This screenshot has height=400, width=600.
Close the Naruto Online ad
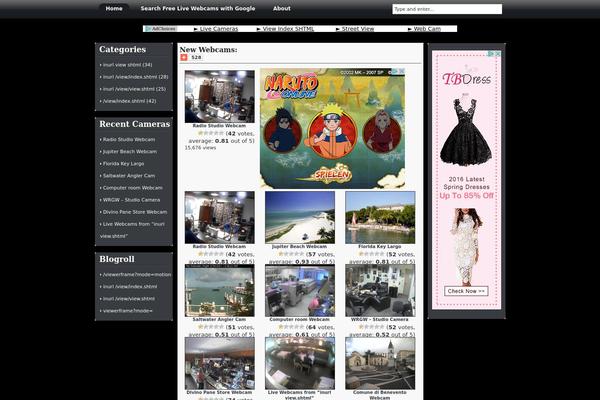(401, 71)
